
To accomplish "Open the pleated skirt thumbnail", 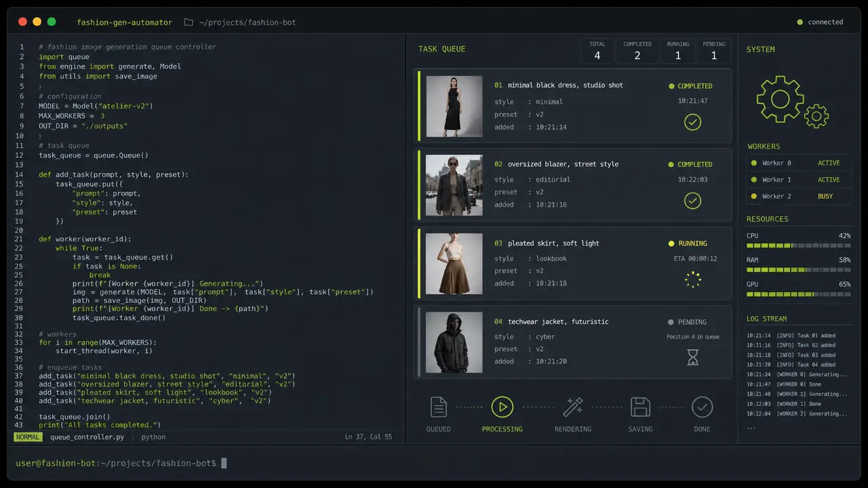I will 454,264.
